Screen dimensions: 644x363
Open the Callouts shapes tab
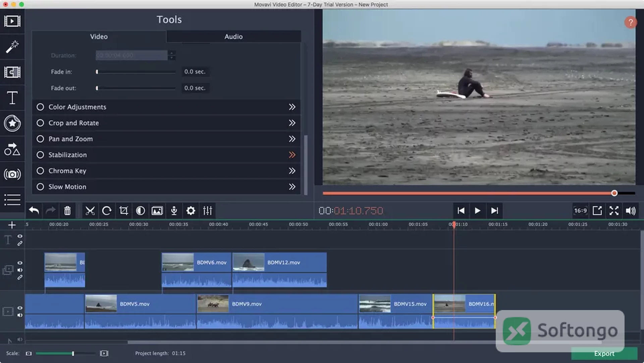pyautogui.click(x=12, y=149)
